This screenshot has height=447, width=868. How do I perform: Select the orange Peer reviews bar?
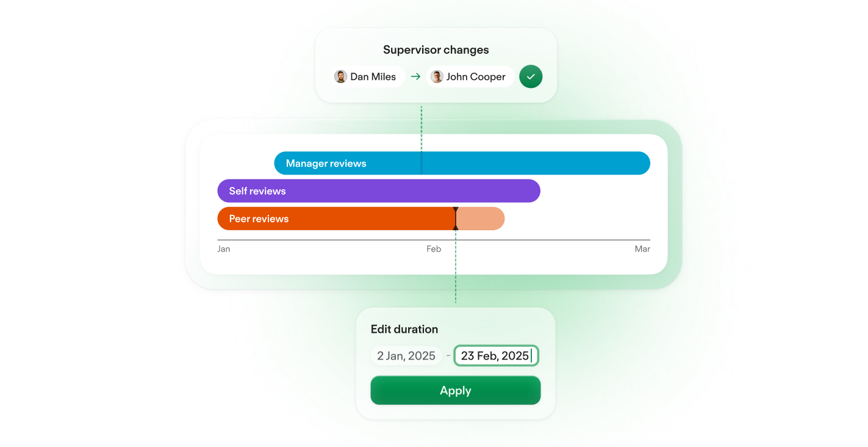[336, 219]
